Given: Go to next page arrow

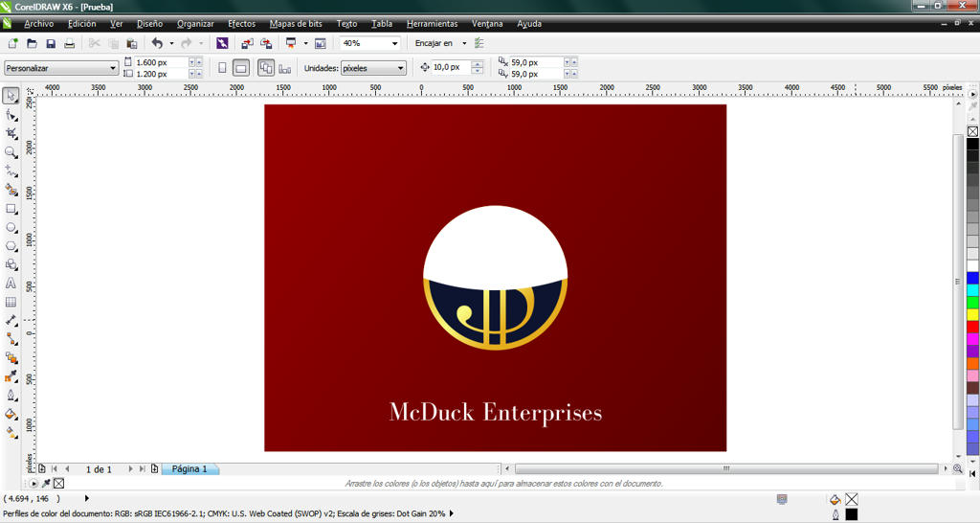Looking at the screenshot, I should (x=130, y=468).
